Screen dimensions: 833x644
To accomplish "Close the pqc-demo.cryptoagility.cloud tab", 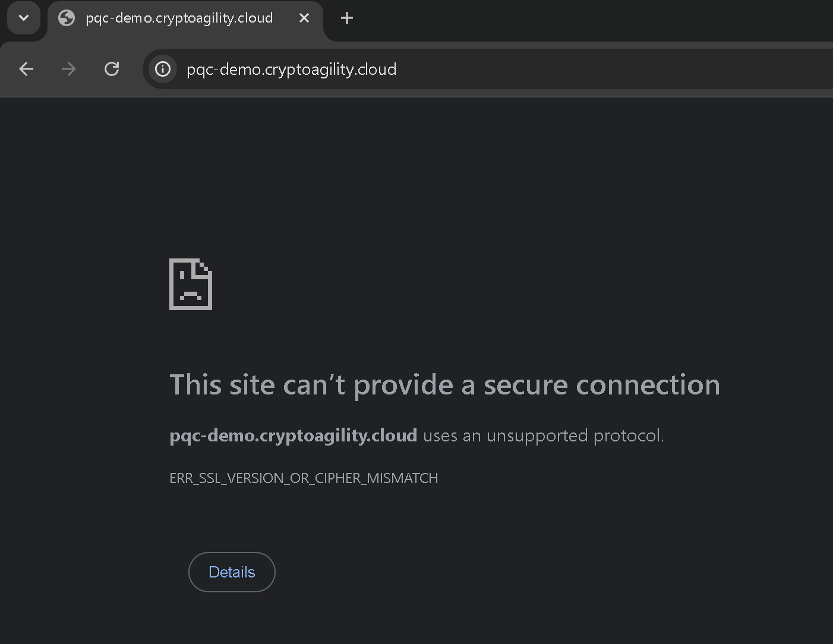I will (x=304, y=18).
